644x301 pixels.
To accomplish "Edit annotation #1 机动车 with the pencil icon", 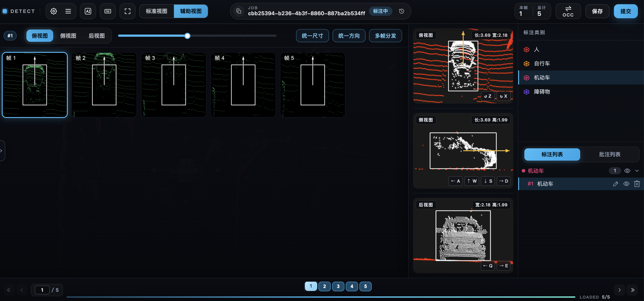I will 615,184.
